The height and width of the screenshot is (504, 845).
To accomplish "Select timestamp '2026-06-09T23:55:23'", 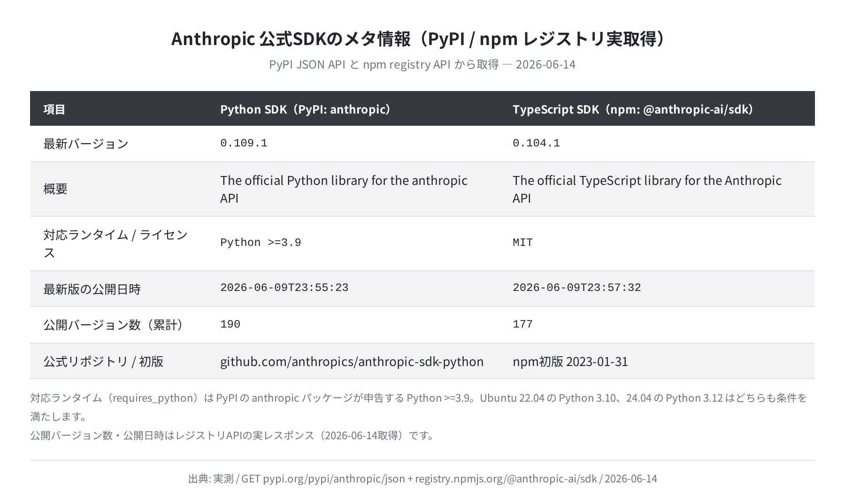I will (x=284, y=288).
